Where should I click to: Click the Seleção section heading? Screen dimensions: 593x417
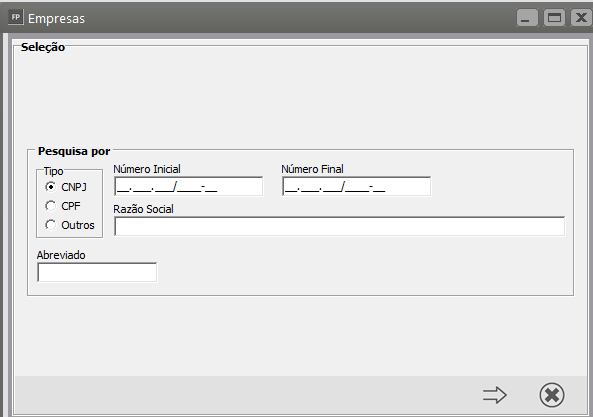tap(43, 47)
